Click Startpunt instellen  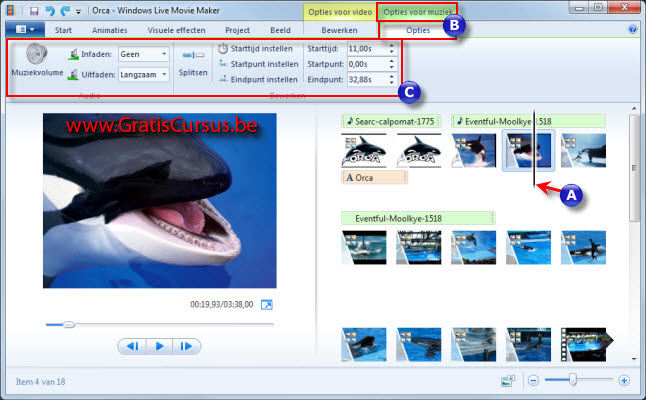tap(258, 64)
